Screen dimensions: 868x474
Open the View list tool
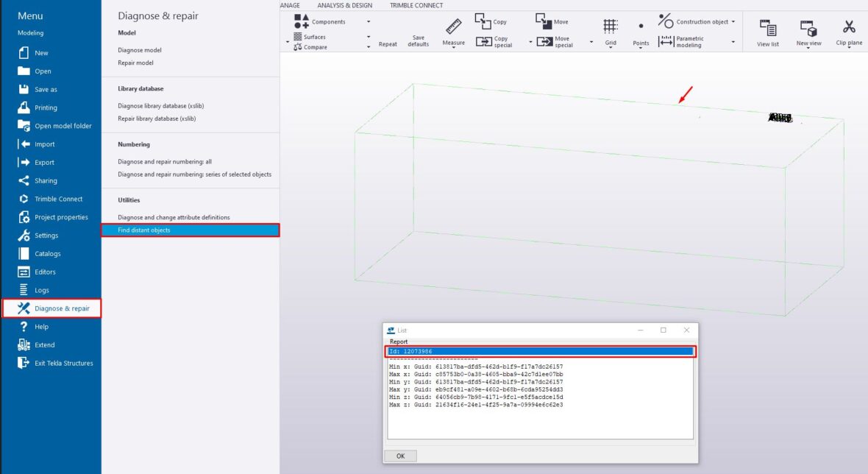(767, 31)
